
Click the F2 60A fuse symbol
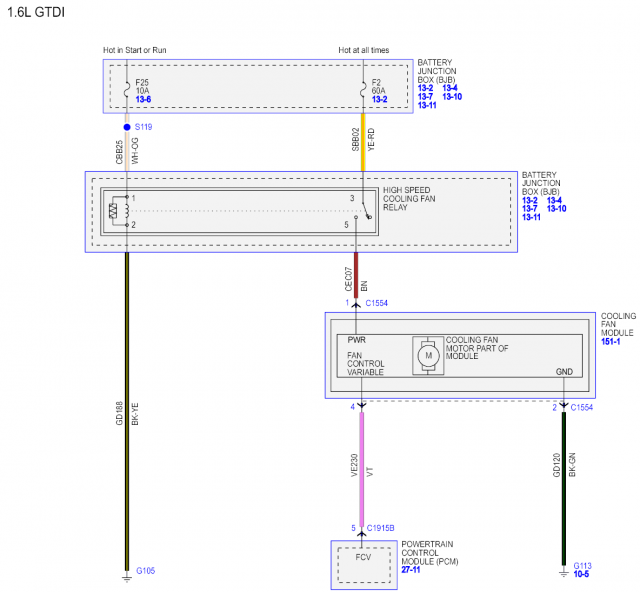coord(363,90)
